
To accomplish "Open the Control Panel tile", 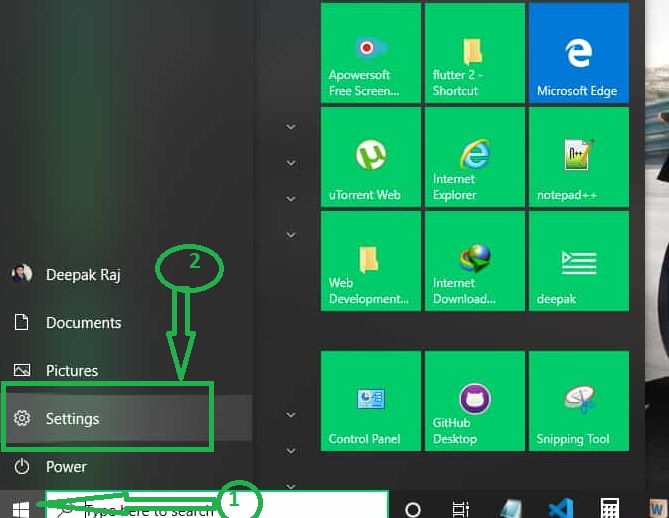I will pyautogui.click(x=370, y=401).
